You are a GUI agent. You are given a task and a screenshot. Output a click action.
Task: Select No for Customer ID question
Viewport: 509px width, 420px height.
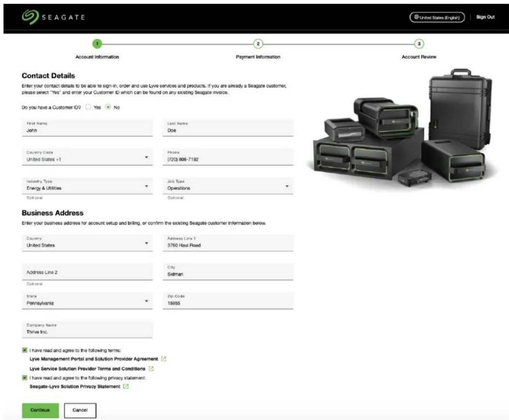coord(108,107)
